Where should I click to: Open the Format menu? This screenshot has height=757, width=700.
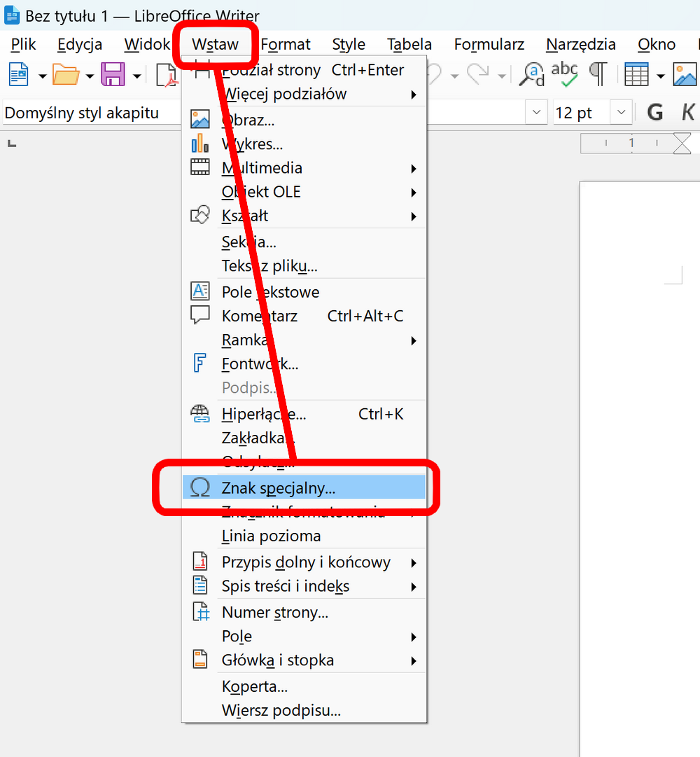(x=286, y=44)
